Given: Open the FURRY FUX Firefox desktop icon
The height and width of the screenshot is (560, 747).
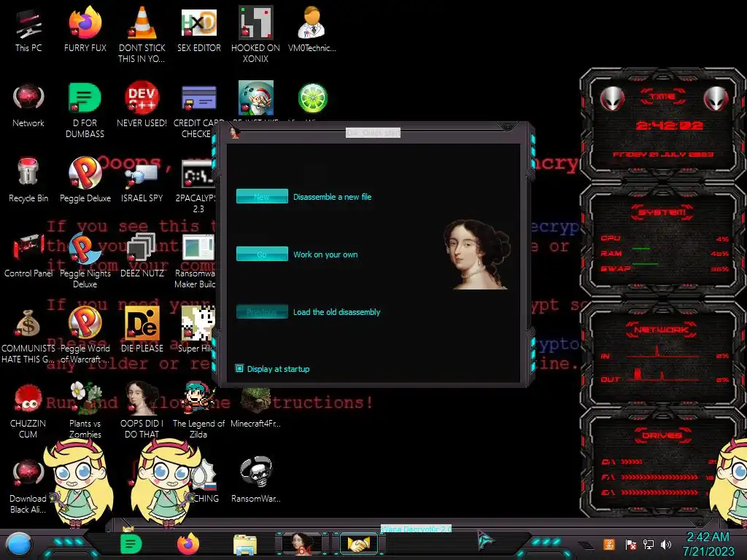Looking at the screenshot, I should click(x=85, y=30).
